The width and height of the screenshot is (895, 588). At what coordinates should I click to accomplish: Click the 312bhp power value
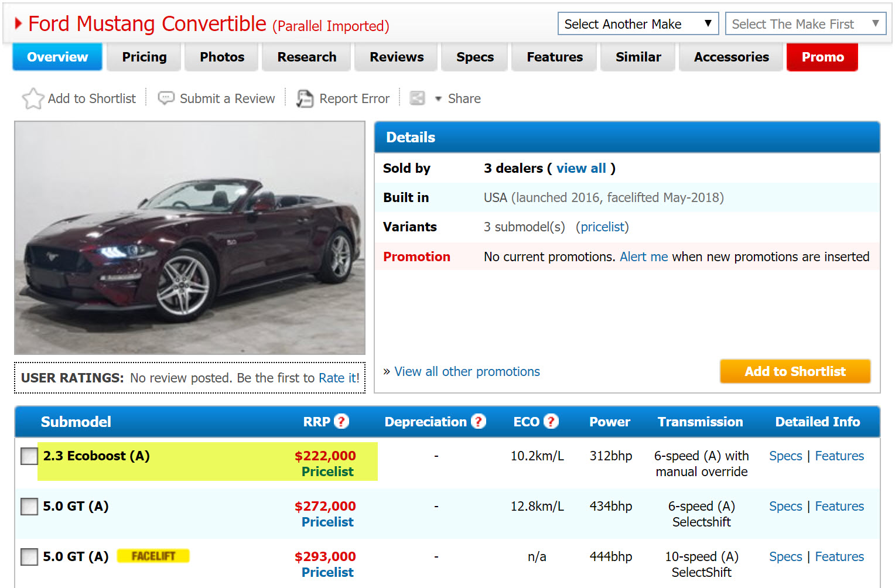(610, 456)
